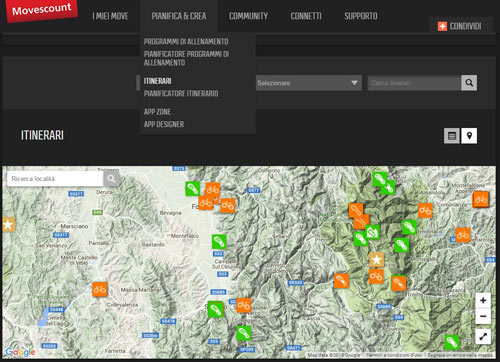
Task: Switch to map pin view icon
Action: point(469,136)
